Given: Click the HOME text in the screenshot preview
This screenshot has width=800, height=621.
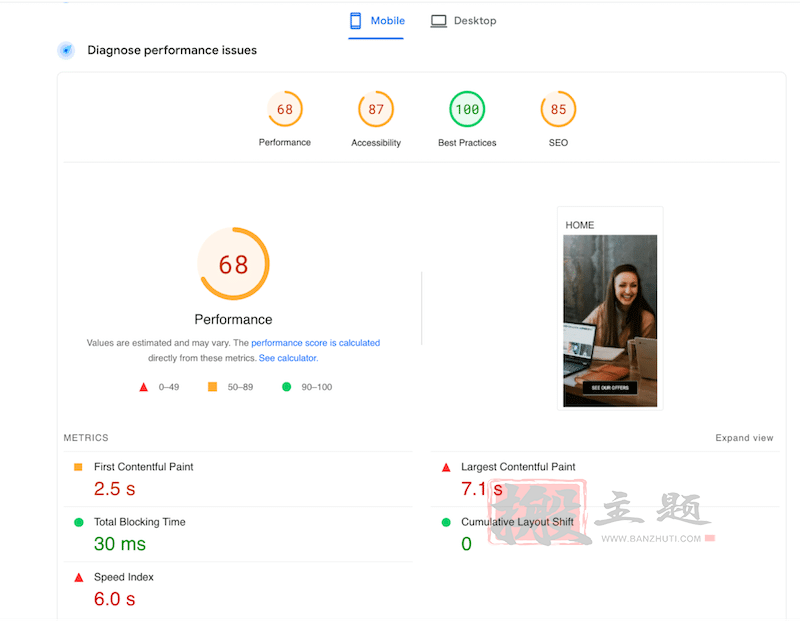Looking at the screenshot, I should click(580, 225).
